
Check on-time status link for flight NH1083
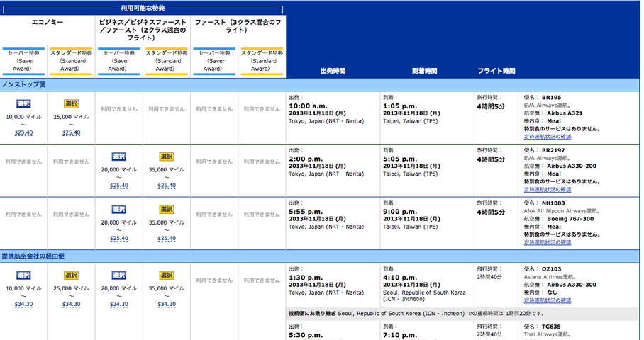[548, 242]
